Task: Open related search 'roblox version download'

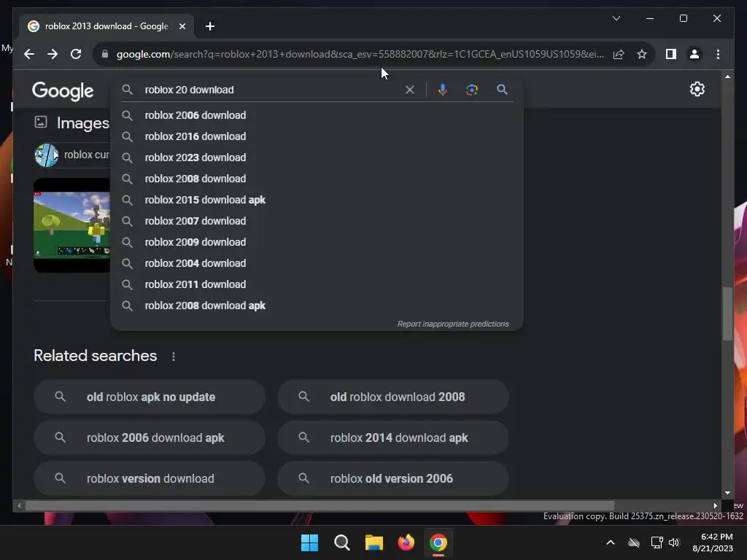Action: 149,478
